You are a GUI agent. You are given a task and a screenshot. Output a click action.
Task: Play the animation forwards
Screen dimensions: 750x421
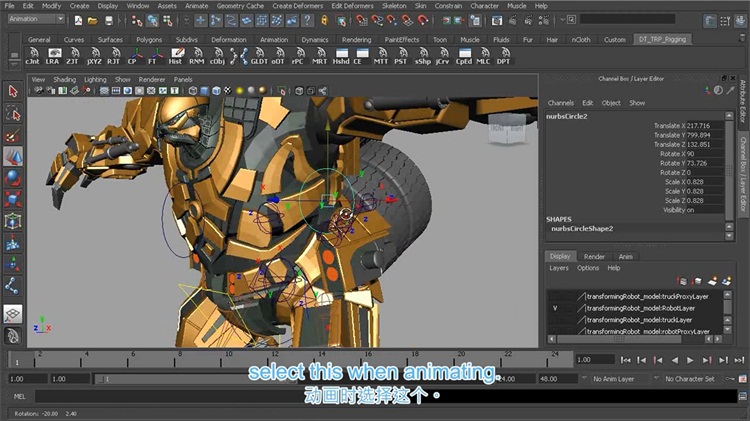(x=690, y=360)
